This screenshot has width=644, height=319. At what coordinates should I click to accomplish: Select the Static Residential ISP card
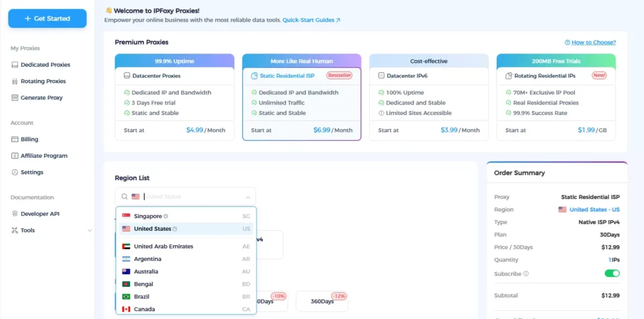coord(301,97)
